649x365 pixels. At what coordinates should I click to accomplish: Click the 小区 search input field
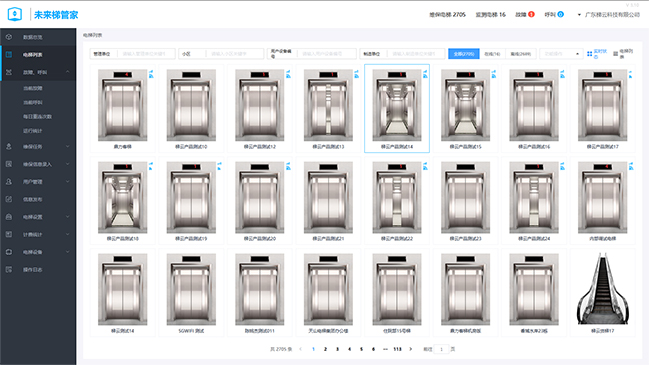pos(235,54)
